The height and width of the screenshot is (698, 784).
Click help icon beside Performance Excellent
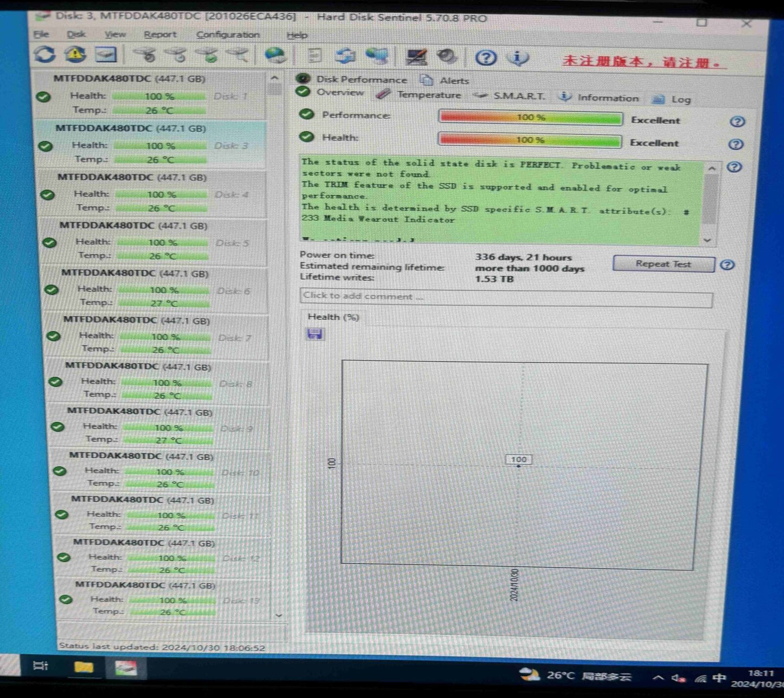737,121
